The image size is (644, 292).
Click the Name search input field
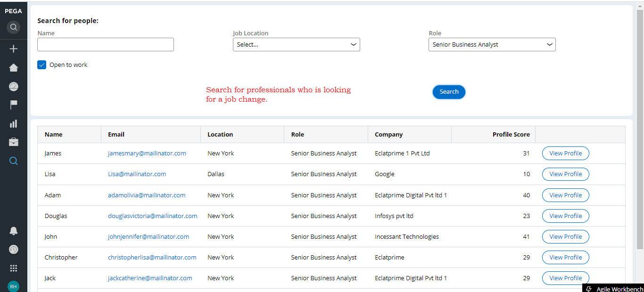tap(106, 44)
